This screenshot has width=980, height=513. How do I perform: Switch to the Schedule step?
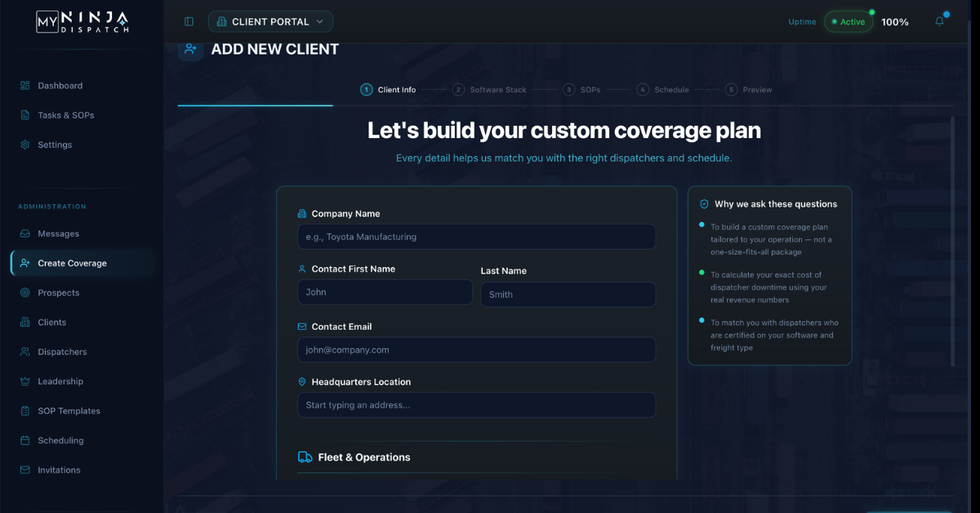click(663, 90)
